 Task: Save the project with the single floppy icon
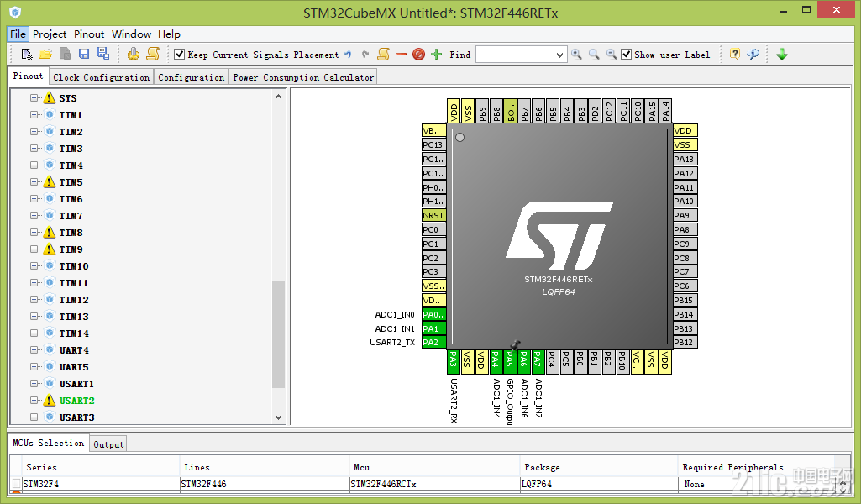[83, 54]
